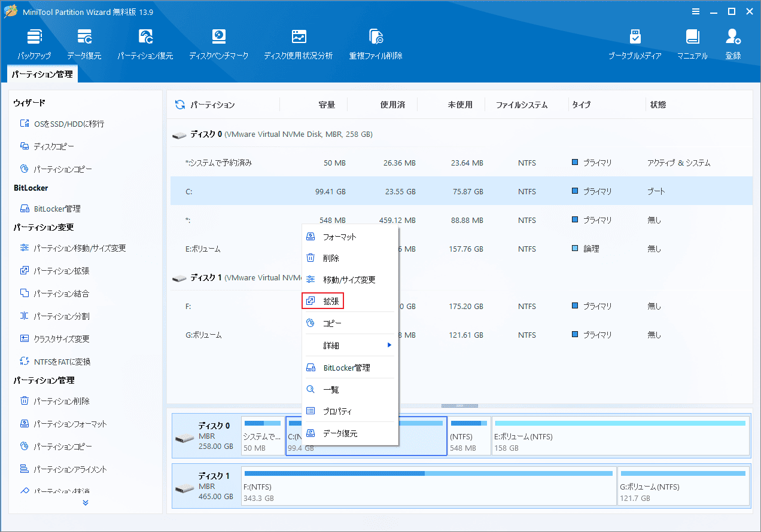
Task: Select OSをSSD/HDDに移行 wizard
Action: click(63, 124)
